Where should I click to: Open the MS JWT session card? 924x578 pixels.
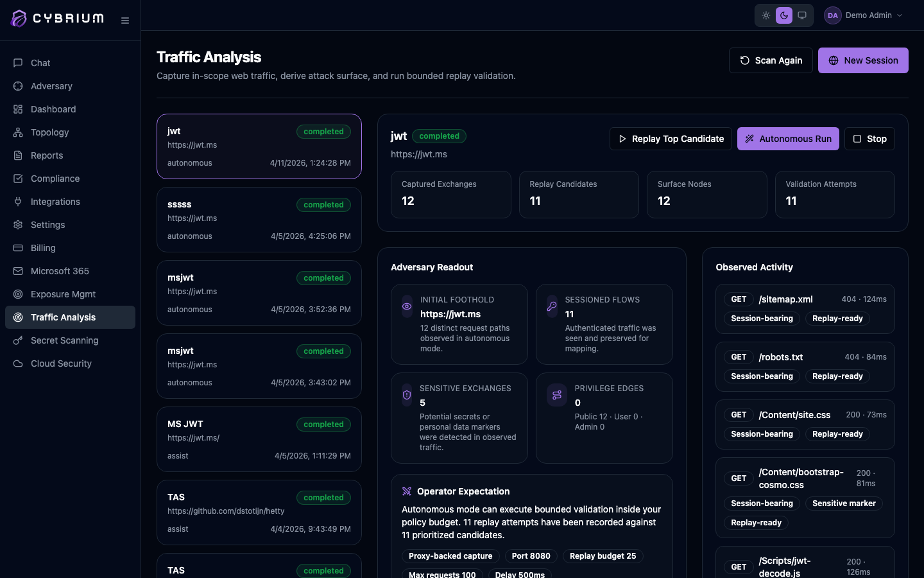coord(259,439)
